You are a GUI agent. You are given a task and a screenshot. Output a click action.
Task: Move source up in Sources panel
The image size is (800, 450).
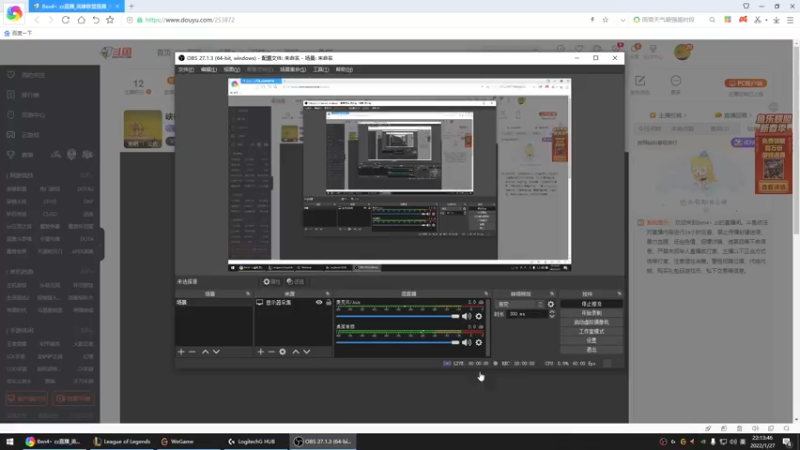[x=295, y=352]
